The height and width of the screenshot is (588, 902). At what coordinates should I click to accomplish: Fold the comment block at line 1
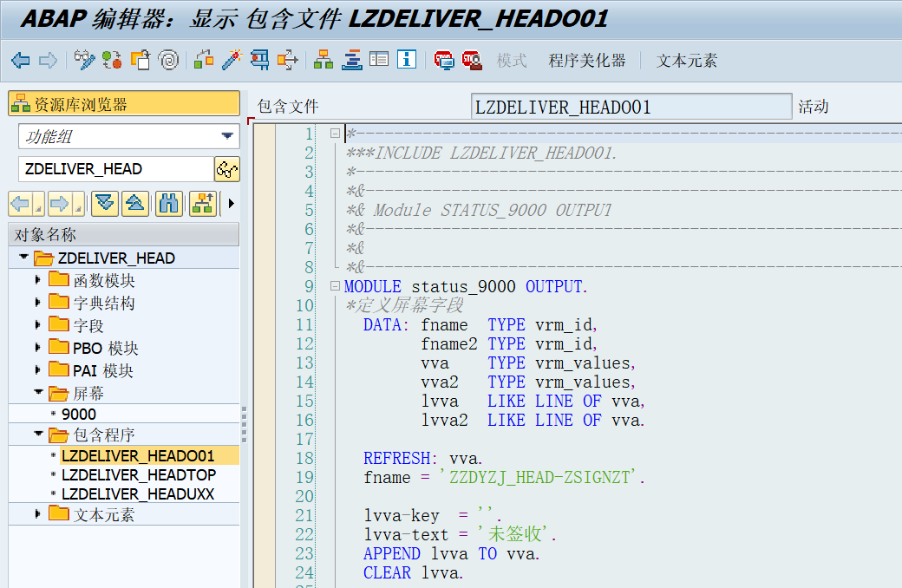coord(336,134)
